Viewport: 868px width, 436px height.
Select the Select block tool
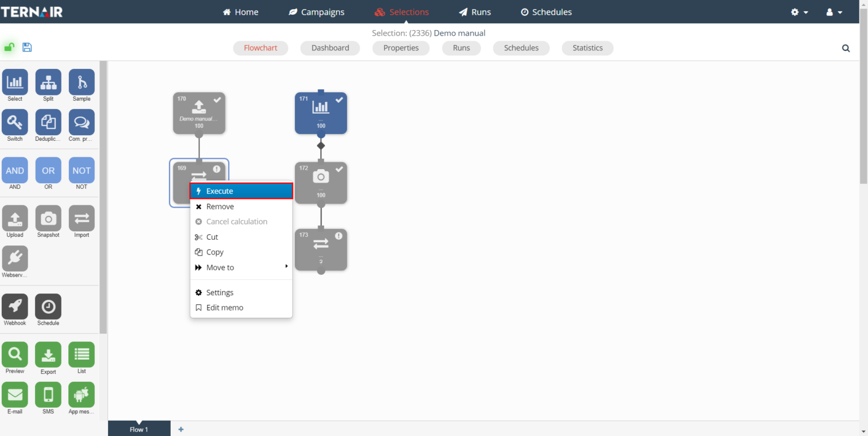point(15,83)
